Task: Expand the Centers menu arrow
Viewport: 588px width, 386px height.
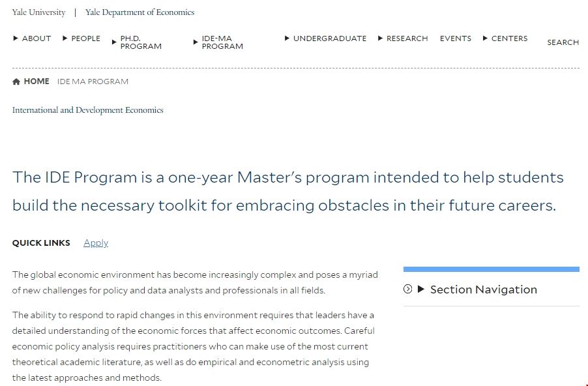Action: (x=485, y=38)
